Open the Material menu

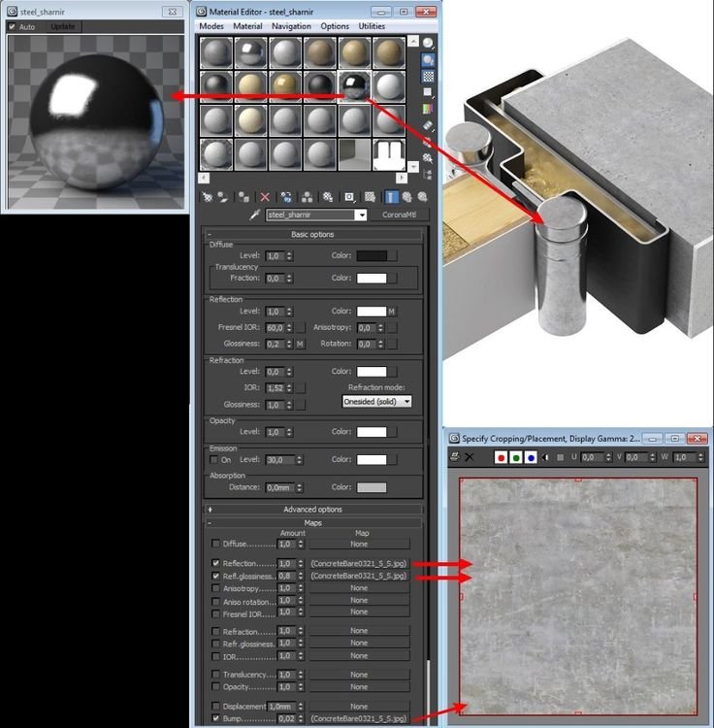click(x=247, y=26)
